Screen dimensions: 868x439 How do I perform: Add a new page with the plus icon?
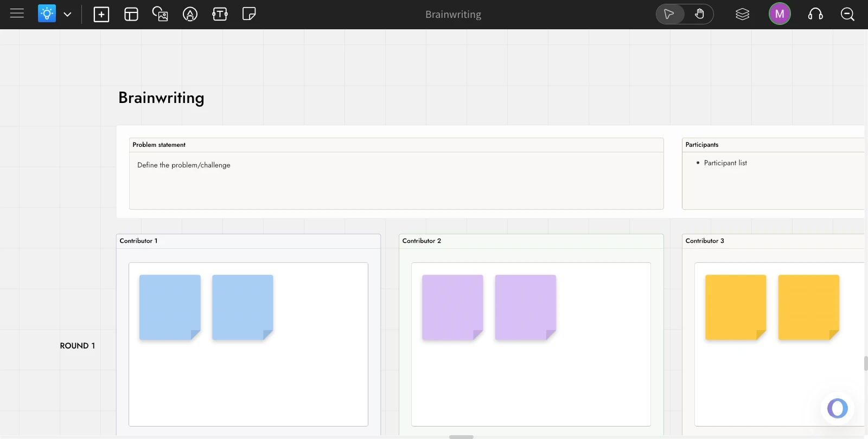(101, 14)
